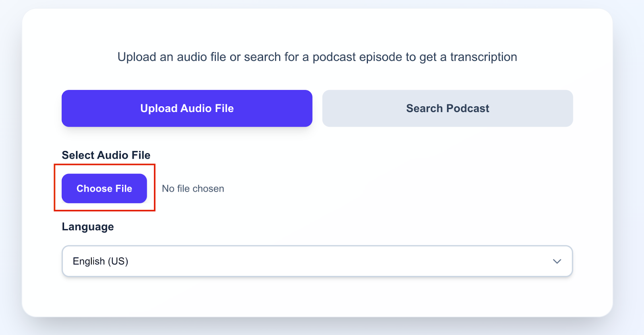
Task: Select the 'English (US)' text in dropdown
Action: [100, 261]
